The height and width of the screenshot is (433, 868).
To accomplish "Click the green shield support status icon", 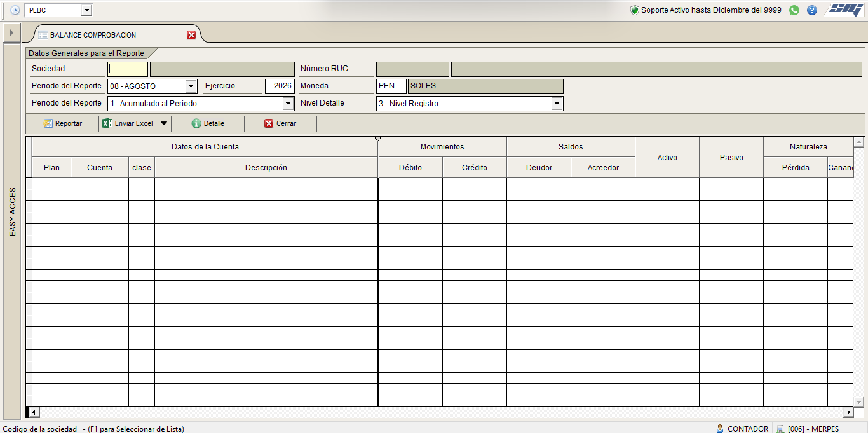I will pos(634,10).
